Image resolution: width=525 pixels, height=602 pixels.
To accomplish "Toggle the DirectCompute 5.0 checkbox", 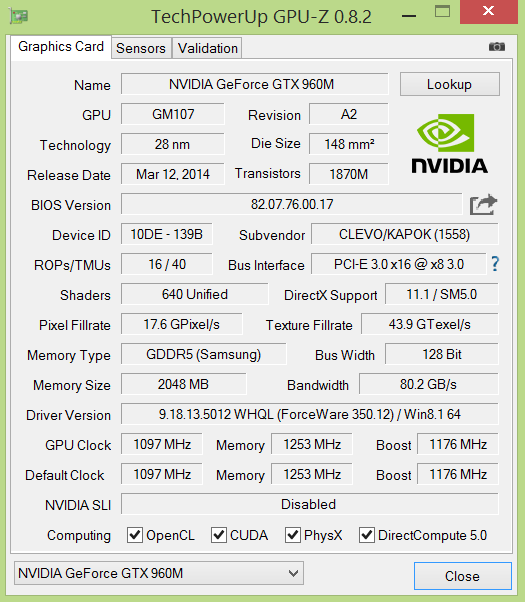I will coord(367,535).
